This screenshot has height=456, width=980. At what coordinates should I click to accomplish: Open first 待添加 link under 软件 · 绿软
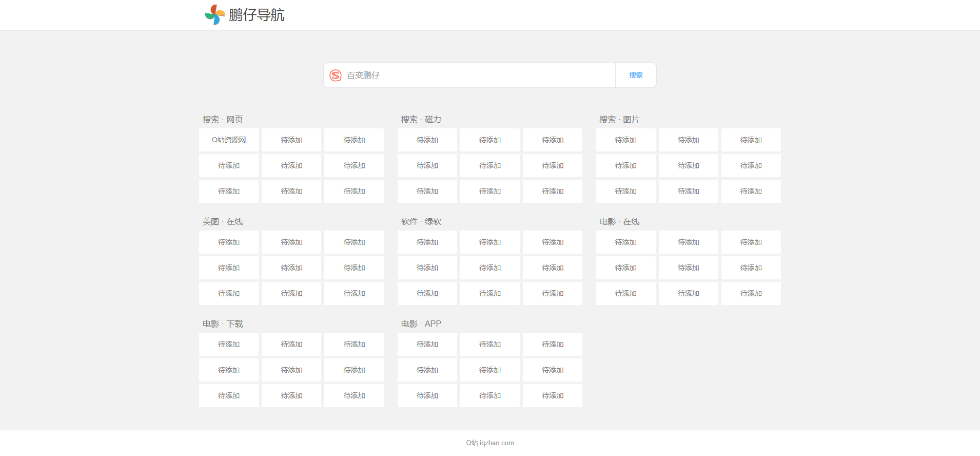point(427,242)
